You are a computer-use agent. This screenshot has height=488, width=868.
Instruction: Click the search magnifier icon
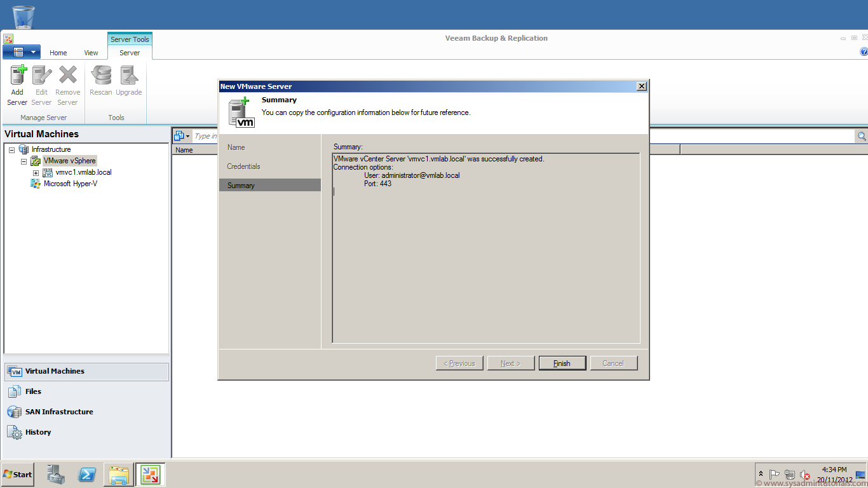click(x=862, y=136)
